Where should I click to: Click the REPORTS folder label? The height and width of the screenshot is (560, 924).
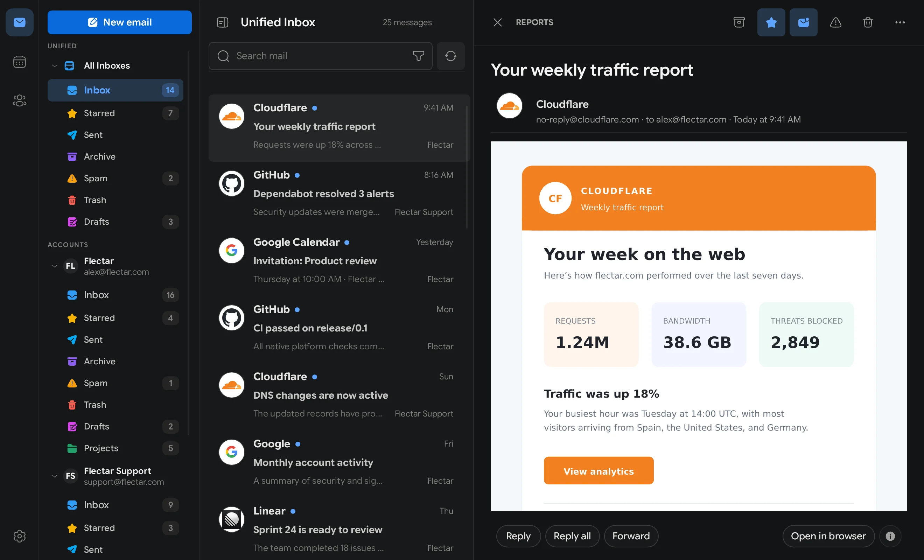pyautogui.click(x=534, y=22)
